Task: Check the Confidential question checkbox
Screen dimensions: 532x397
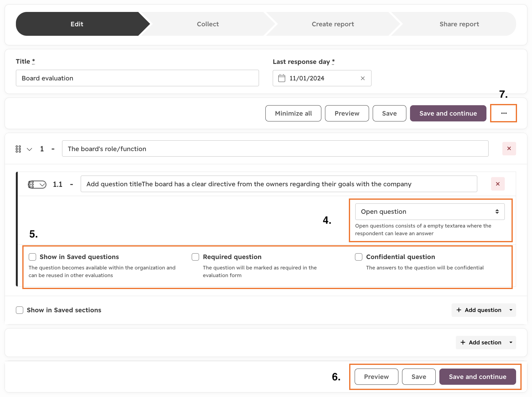Action: pos(359,257)
